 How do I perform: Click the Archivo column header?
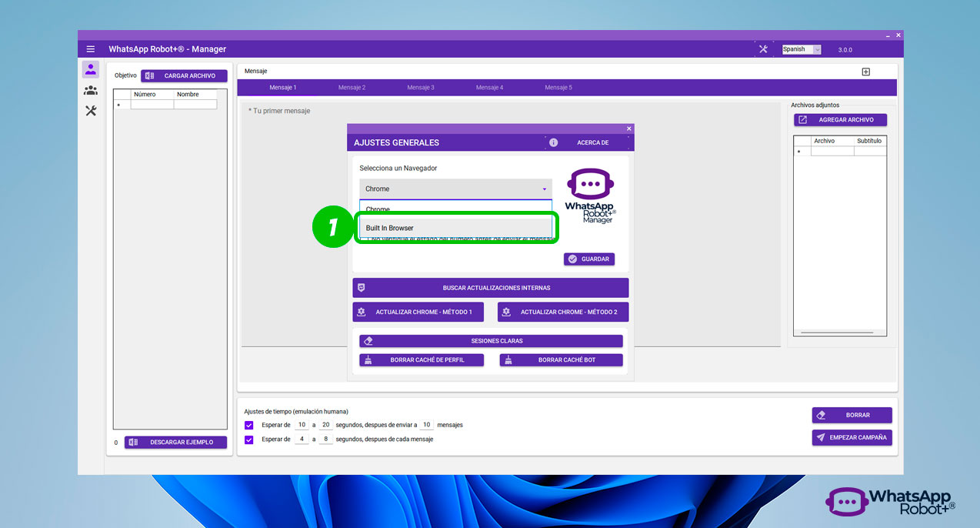point(832,142)
